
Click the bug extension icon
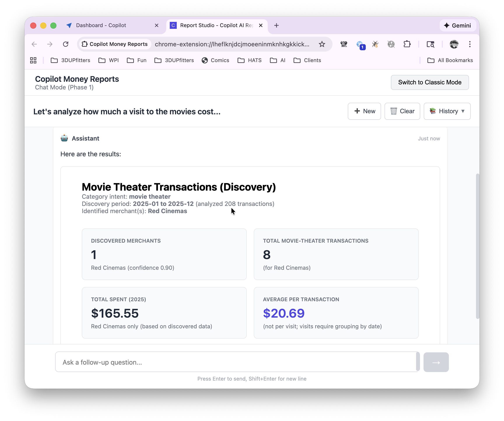coord(375,44)
